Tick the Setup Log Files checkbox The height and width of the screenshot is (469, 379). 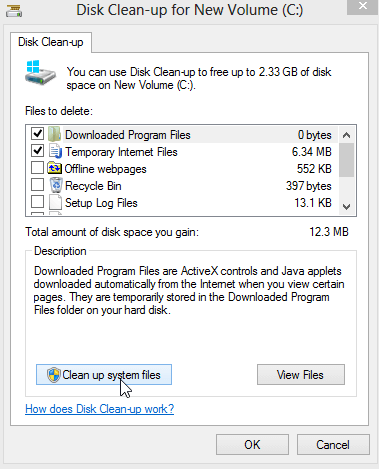point(37,202)
